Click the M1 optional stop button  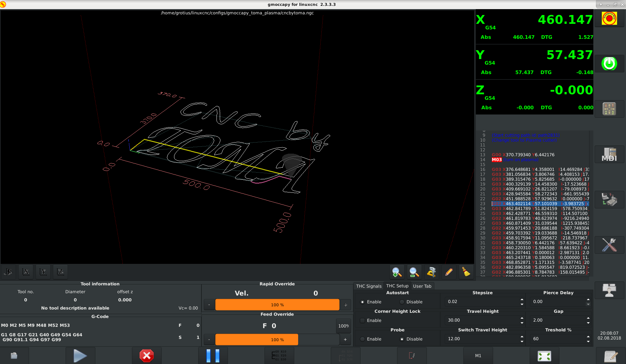pos(478,356)
